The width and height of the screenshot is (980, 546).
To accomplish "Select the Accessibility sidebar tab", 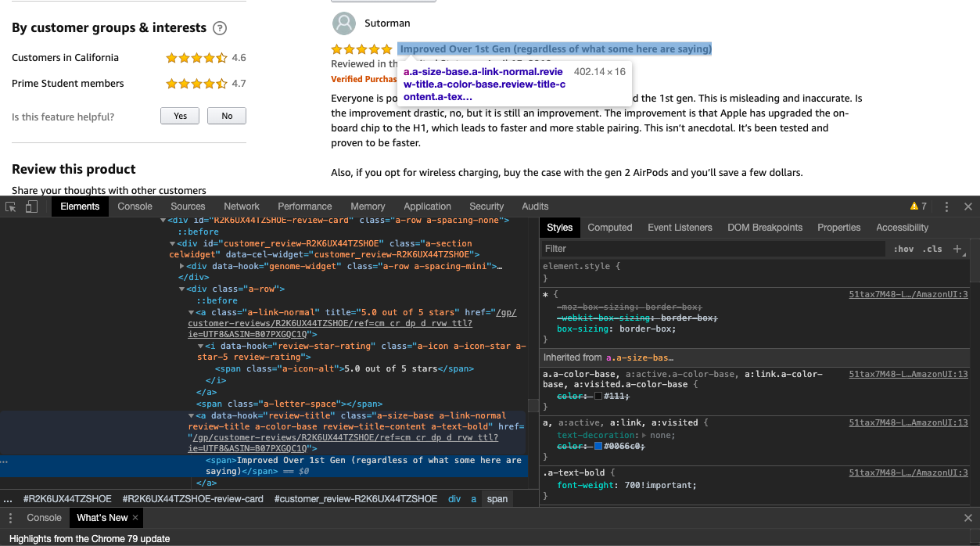I will coord(902,228).
